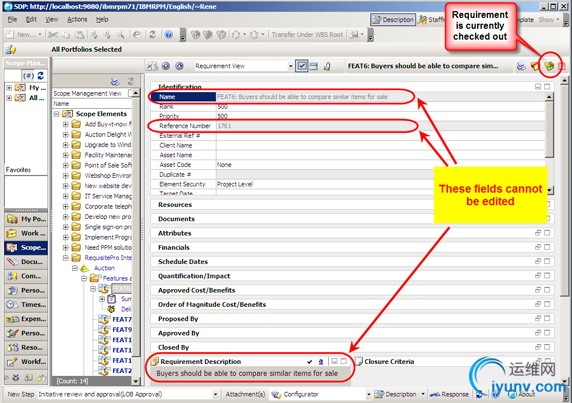
Task: Click the Cut scissors icon
Action: click(53, 35)
